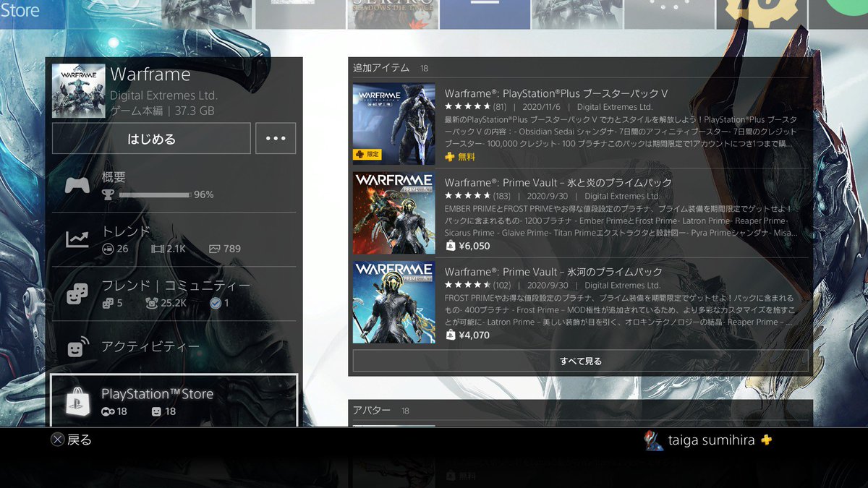Click the followers icon showing 25.2K
Image resolution: width=868 pixels, height=488 pixels.
[x=151, y=303]
